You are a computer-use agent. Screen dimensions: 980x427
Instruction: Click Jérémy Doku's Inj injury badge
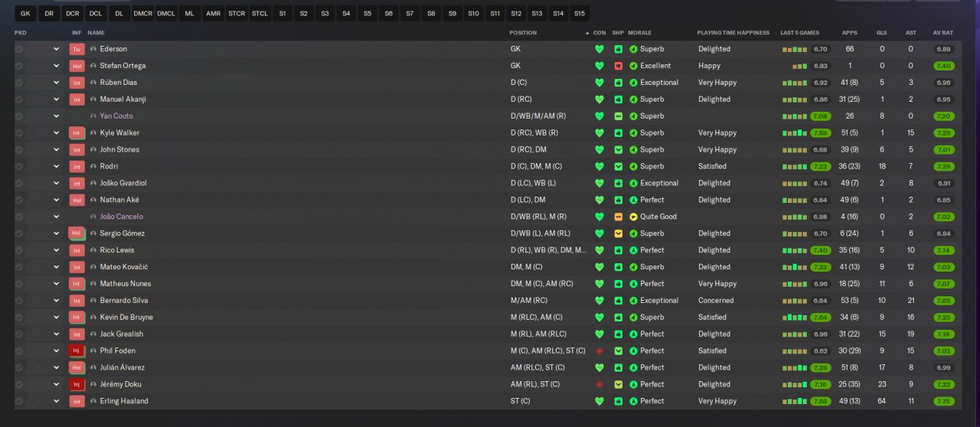click(x=77, y=384)
